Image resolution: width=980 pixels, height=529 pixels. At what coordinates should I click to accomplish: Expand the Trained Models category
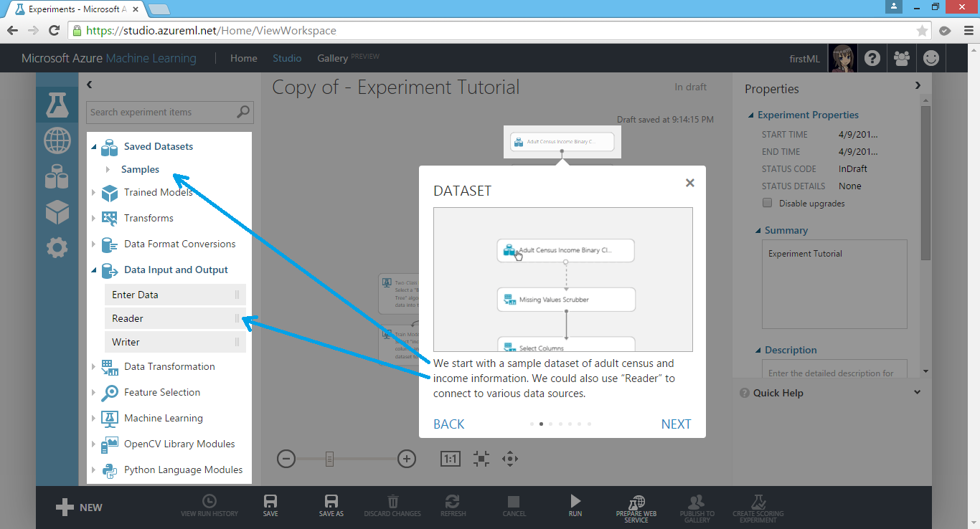93,193
